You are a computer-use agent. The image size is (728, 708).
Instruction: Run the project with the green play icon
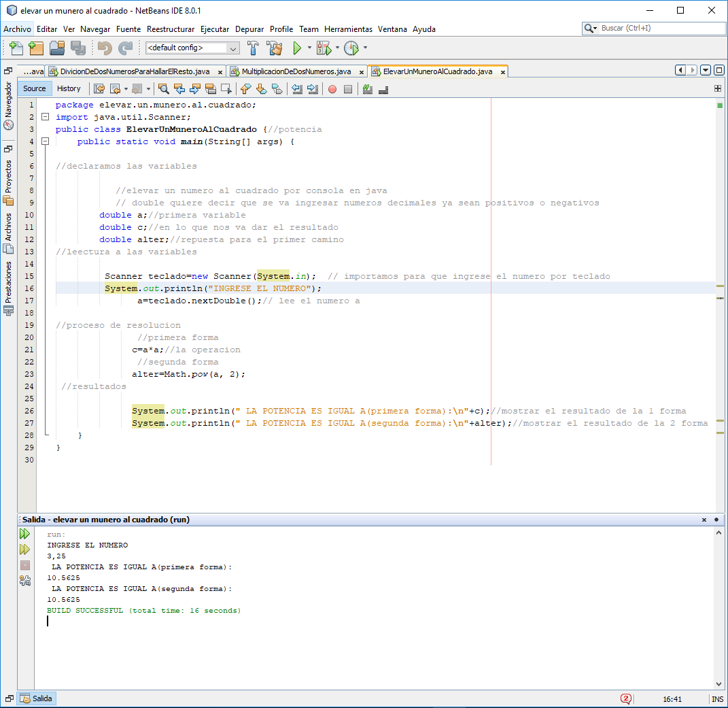coord(298,48)
